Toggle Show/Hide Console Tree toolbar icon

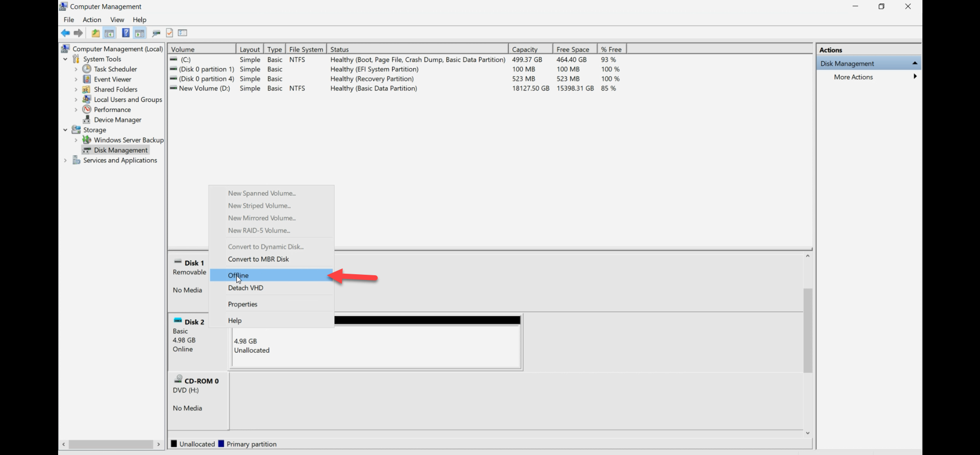(x=109, y=33)
